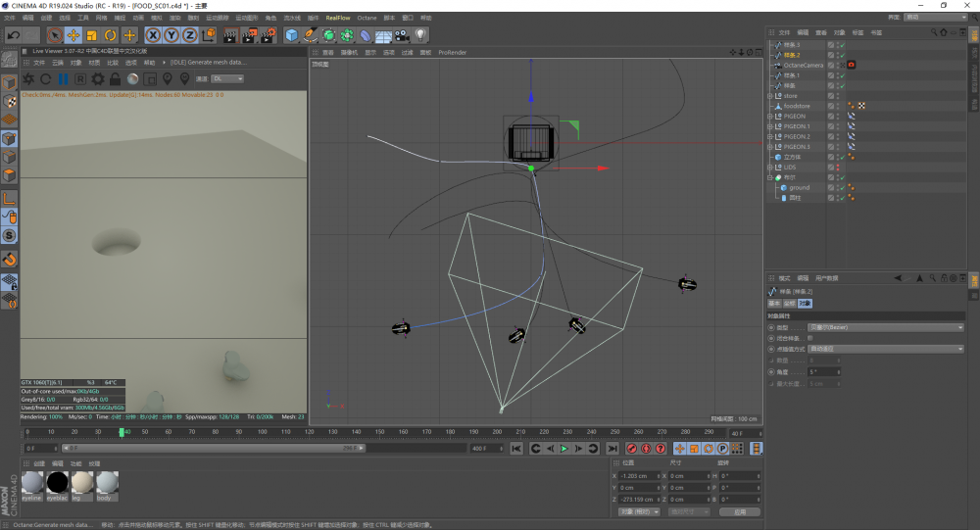Image resolution: width=980 pixels, height=530 pixels.
Task: Open the Octane menu
Action: [x=367, y=18]
